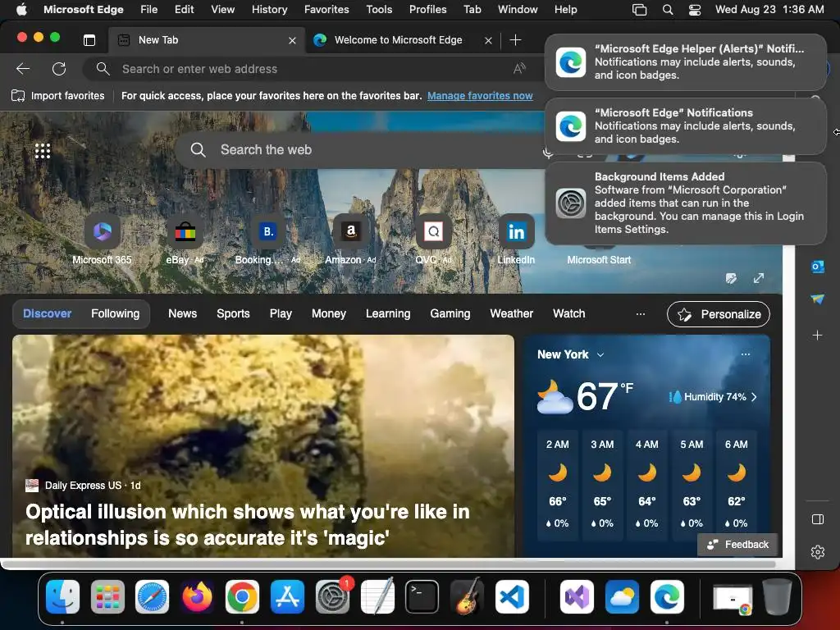Screen dimensions: 840x630
Task: Open System Settings in the Dock
Action: click(x=332, y=596)
